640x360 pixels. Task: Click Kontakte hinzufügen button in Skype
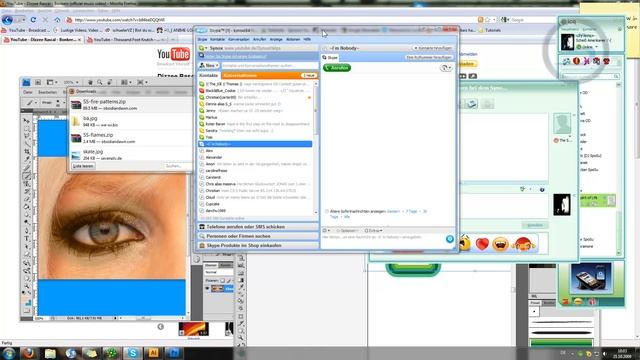click(x=433, y=48)
